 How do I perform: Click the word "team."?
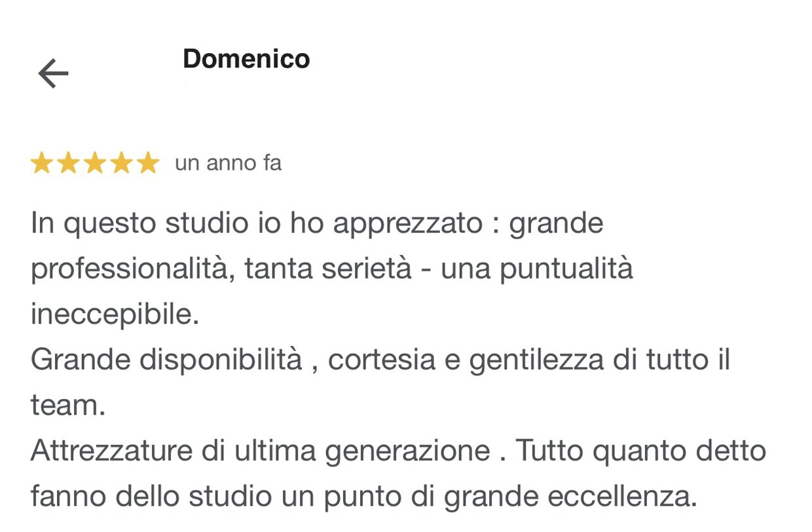[68, 406]
